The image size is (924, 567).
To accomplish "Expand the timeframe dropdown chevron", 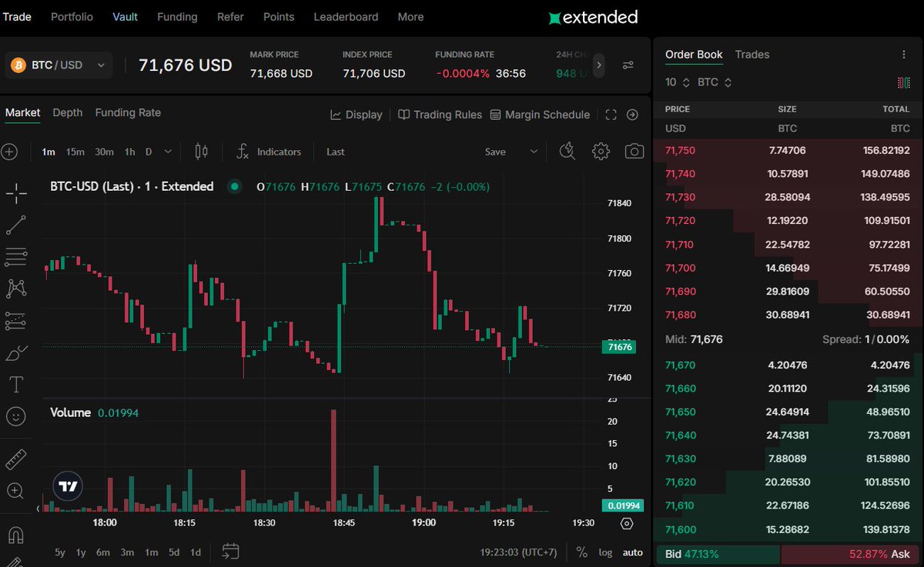I will 168,152.
